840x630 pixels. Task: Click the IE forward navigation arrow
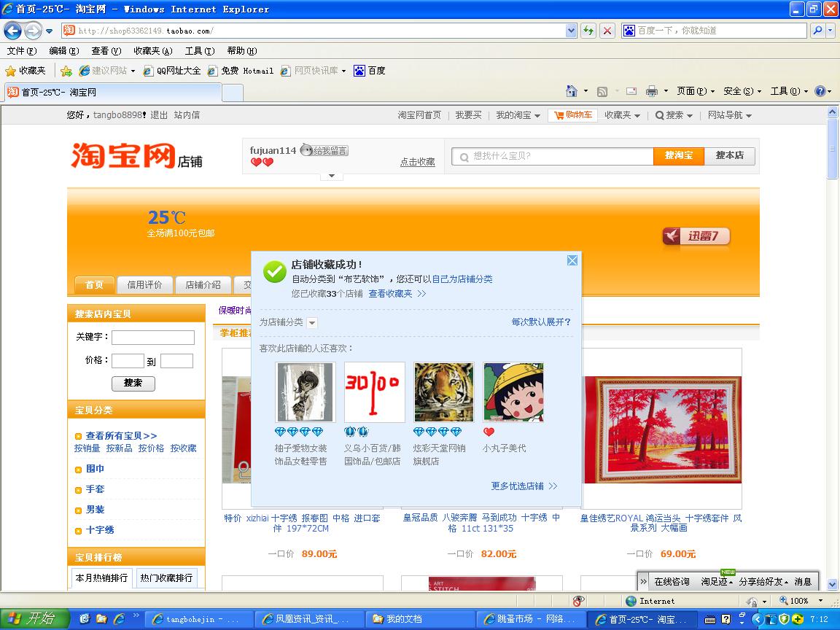click(34, 31)
